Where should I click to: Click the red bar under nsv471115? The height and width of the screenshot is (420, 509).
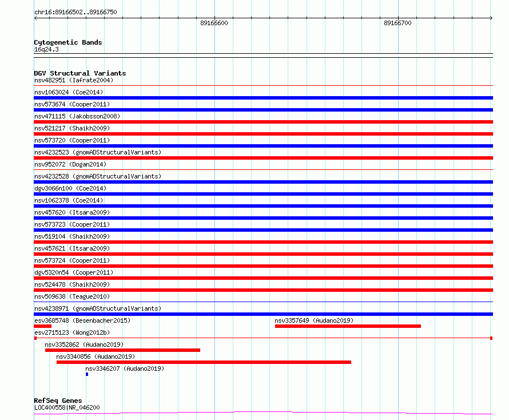[x=263, y=122]
